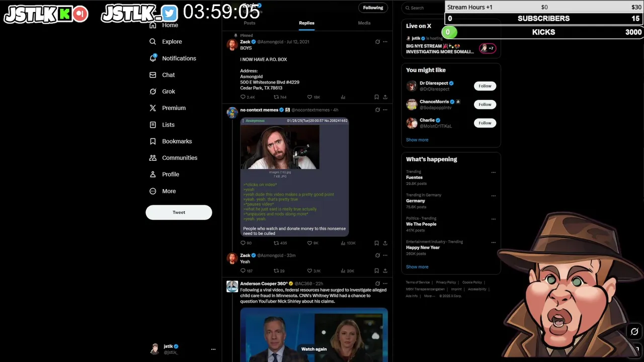The width and height of the screenshot is (644, 362).
Task: Follow Charlie MoistCr1TiKaL
Action: (x=485, y=123)
